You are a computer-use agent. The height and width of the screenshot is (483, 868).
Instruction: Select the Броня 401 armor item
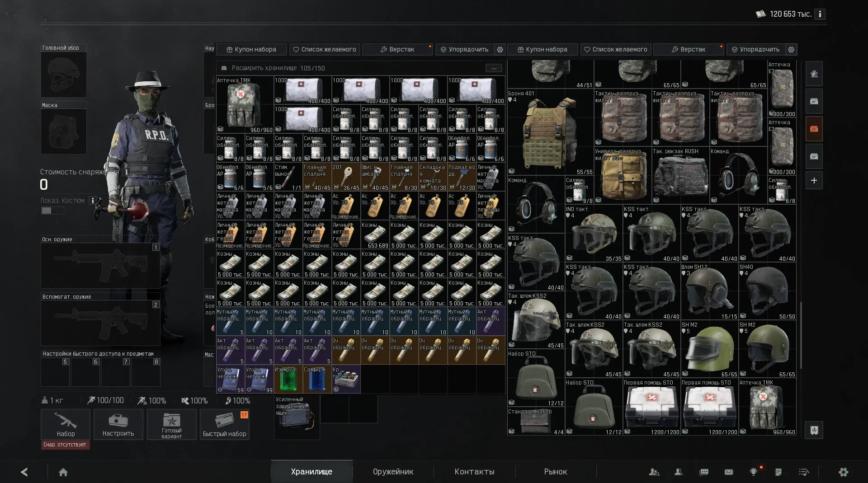[x=550, y=132]
